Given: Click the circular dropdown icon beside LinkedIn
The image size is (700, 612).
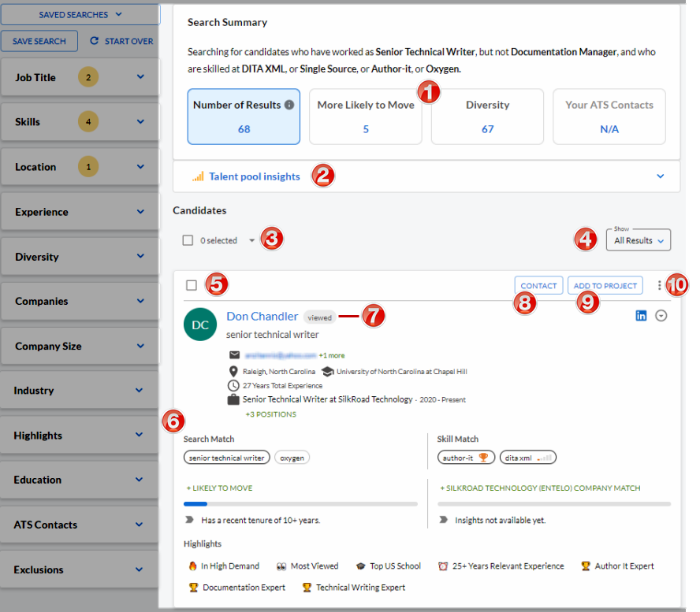Looking at the screenshot, I should coord(661,316).
